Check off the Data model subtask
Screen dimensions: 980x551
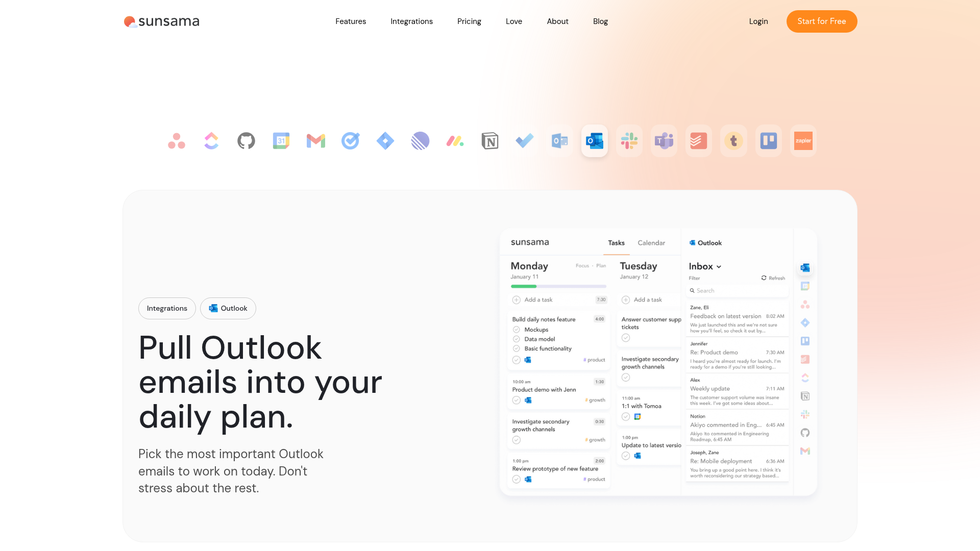tap(516, 339)
